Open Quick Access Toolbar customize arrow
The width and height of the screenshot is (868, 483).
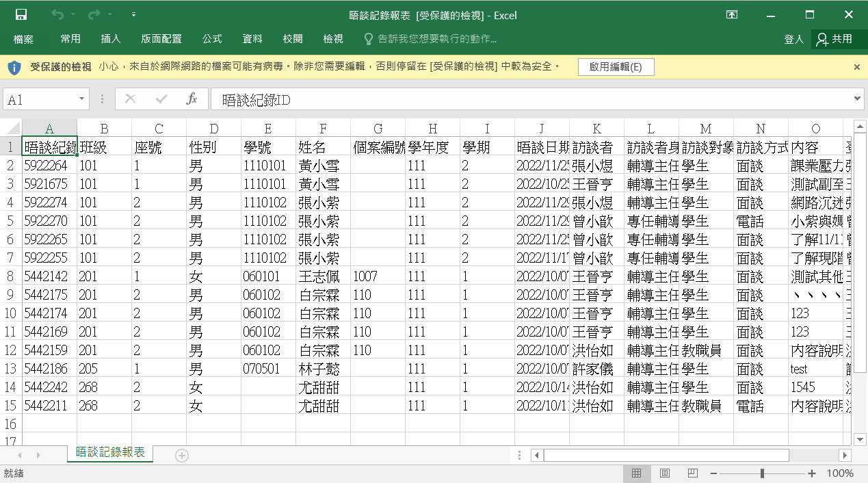(x=133, y=14)
